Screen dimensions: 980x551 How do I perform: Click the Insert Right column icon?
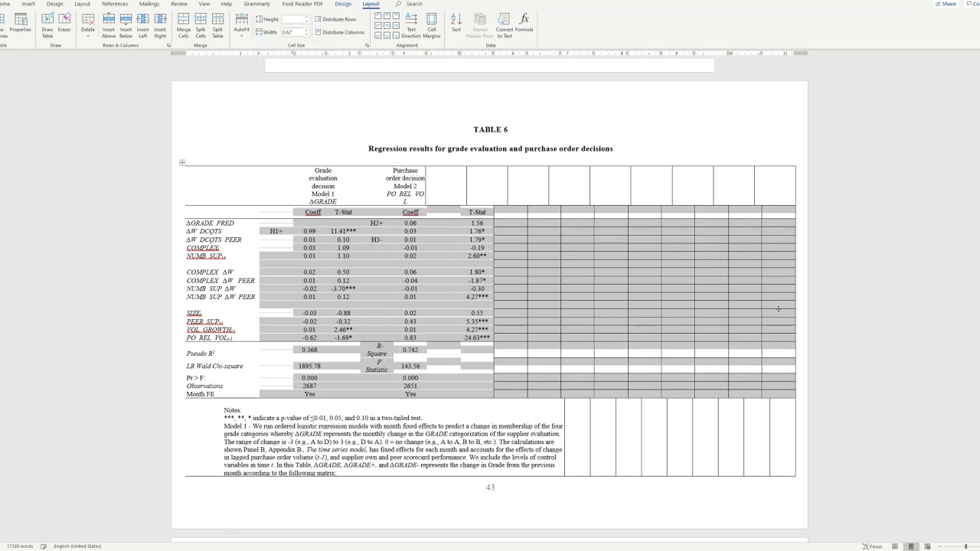tap(160, 24)
